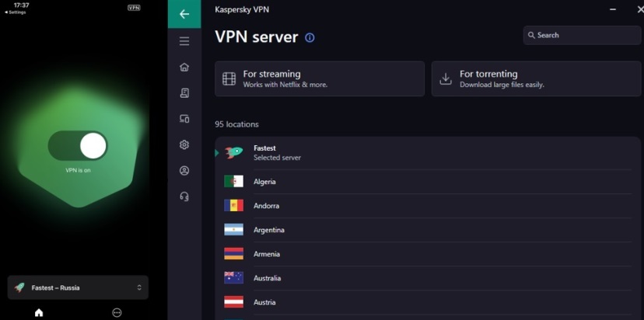The height and width of the screenshot is (320, 644).
Task: Open the Fastest – Russia server selector
Action: point(78,287)
